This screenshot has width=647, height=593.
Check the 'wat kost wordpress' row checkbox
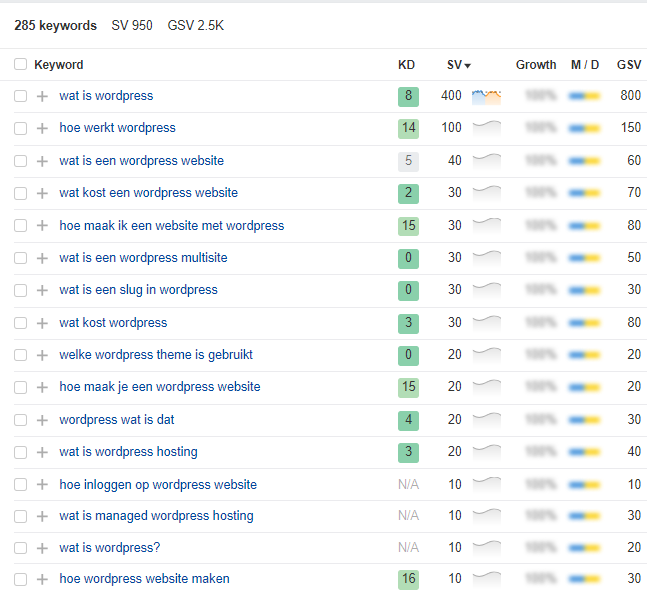click(x=20, y=323)
